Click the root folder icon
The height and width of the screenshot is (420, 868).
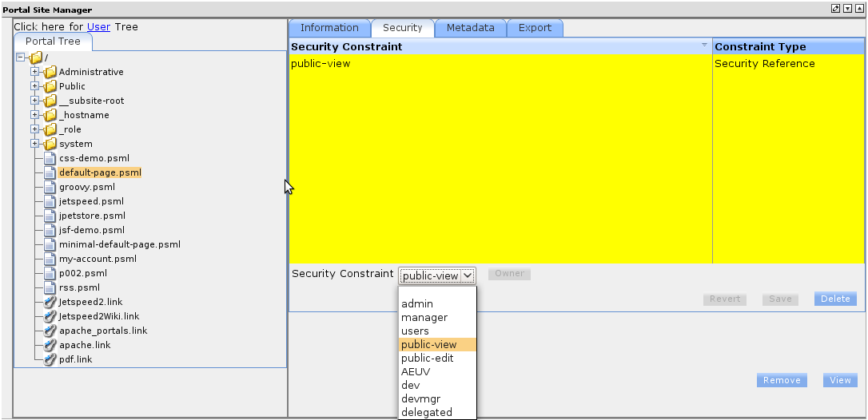[36, 57]
